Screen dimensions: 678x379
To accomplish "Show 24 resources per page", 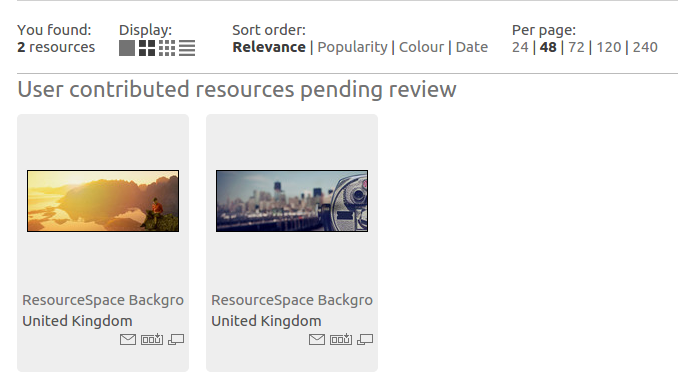I will tap(520, 47).
